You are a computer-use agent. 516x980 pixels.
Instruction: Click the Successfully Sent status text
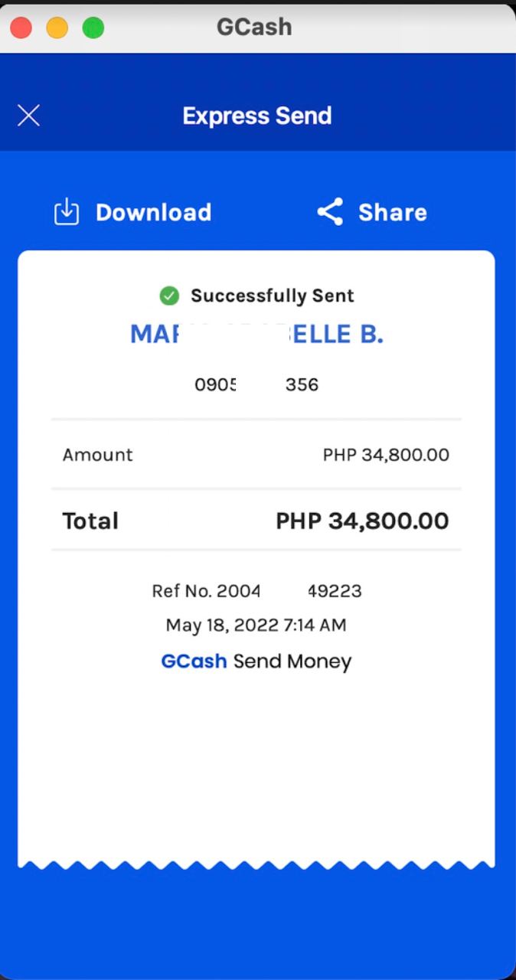pos(273,296)
